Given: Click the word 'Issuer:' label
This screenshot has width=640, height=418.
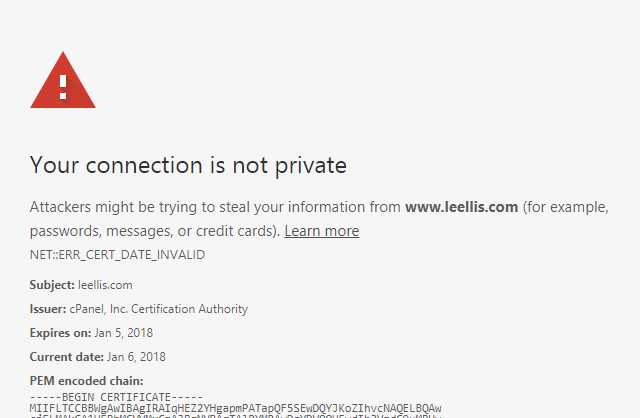Looking at the screenshot, I should tap(48, 309).
